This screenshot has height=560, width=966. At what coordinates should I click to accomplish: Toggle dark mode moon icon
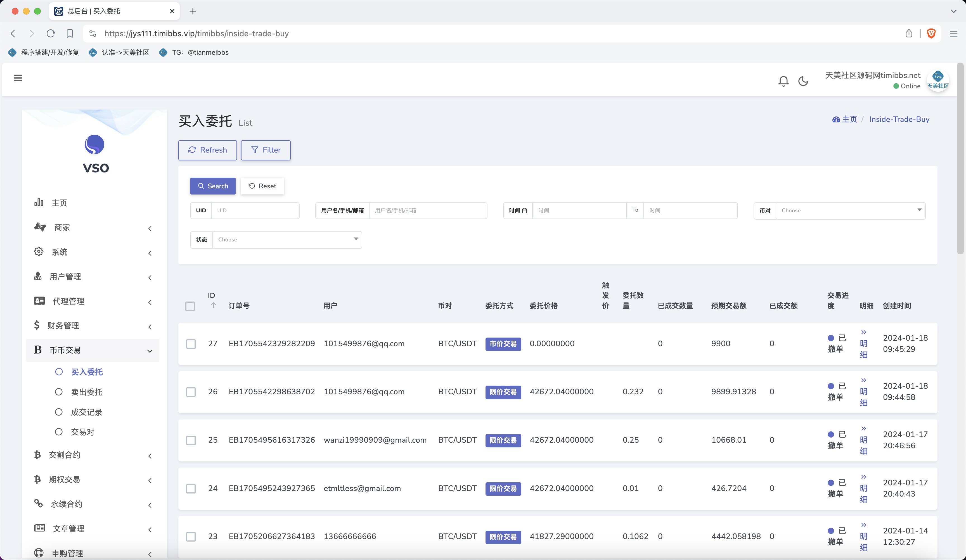(x=803, y=81)
